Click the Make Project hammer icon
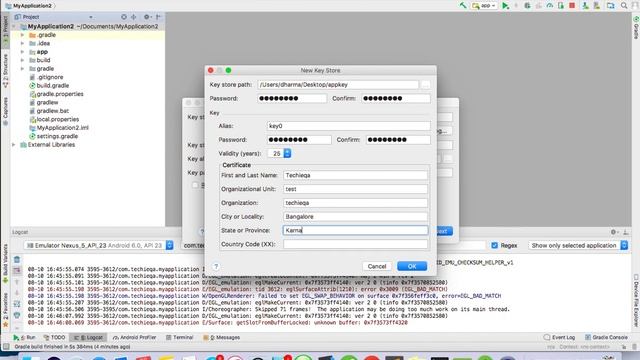640x360 pixels. tap(463, 5)
